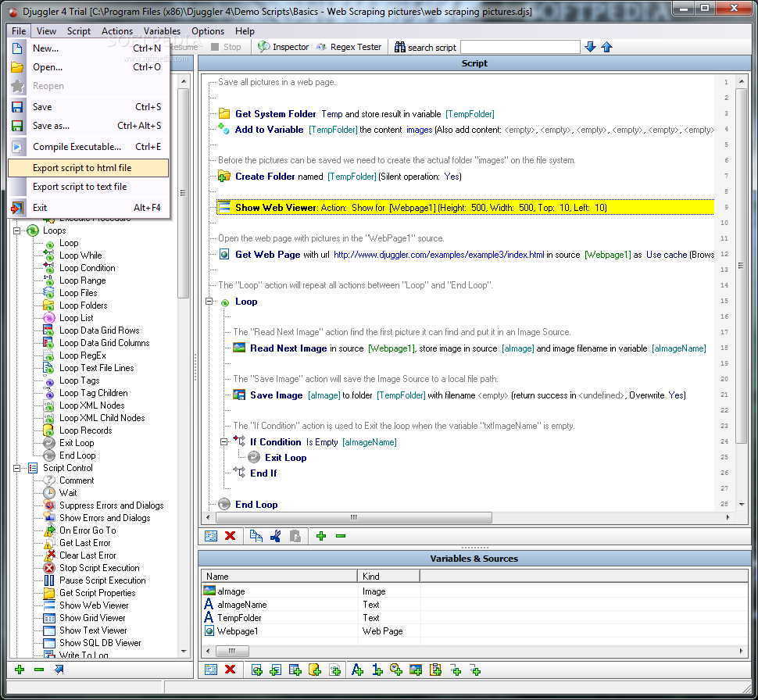Click the Show Web Viewer highlighted script line
Screen dimensions: 758x700
pyautogui.click(x=465, y=207)
